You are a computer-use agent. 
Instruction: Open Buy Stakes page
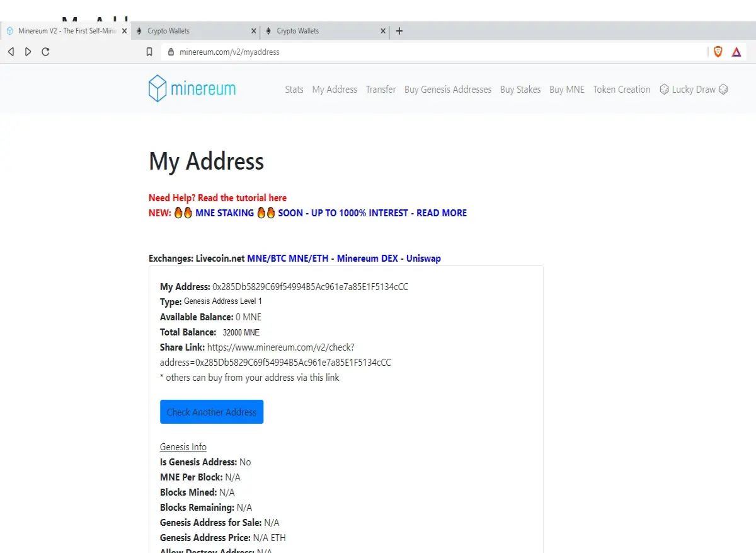tap(520, 90)
